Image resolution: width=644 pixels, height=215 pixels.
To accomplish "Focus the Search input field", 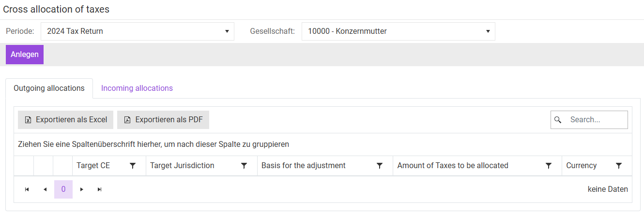I will [596, 120].
